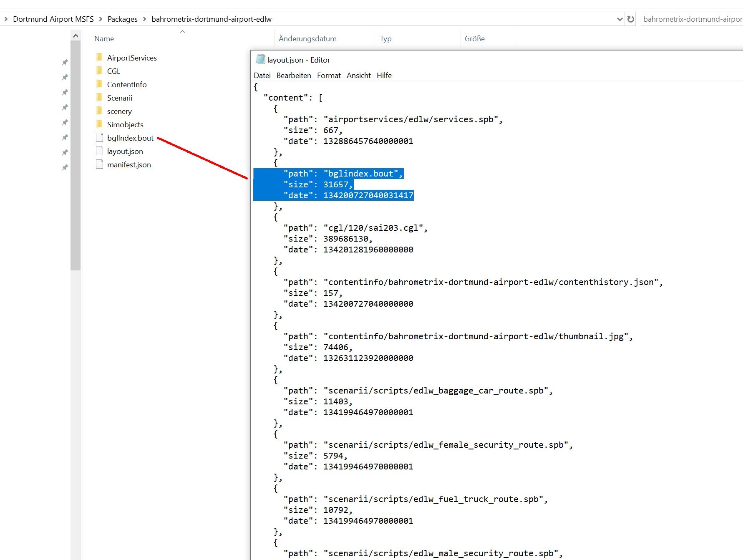Expand chevron after Packages breadcrumb
Viewport: 743px width, 560px height.
point(144,19)
